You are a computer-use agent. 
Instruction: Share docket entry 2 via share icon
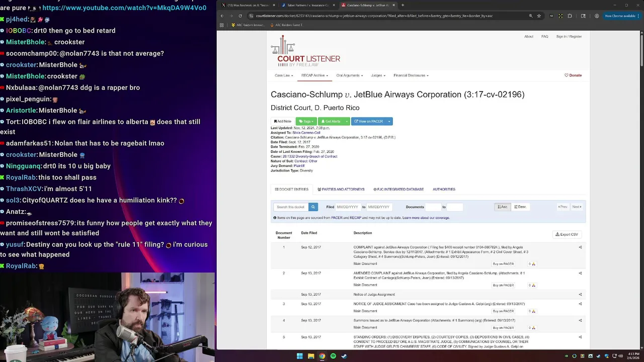(580, 273)
